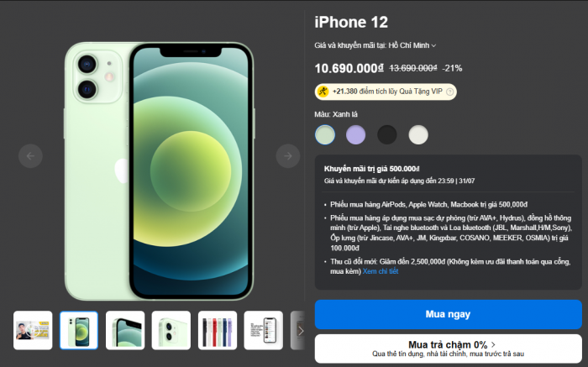Click the VIP reward points help icon

[450, 92]
